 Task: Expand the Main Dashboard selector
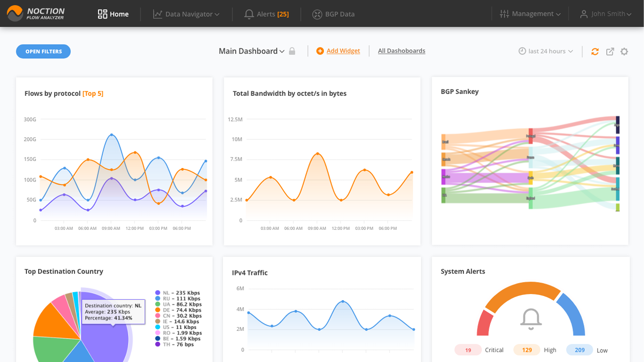[252, 51]
